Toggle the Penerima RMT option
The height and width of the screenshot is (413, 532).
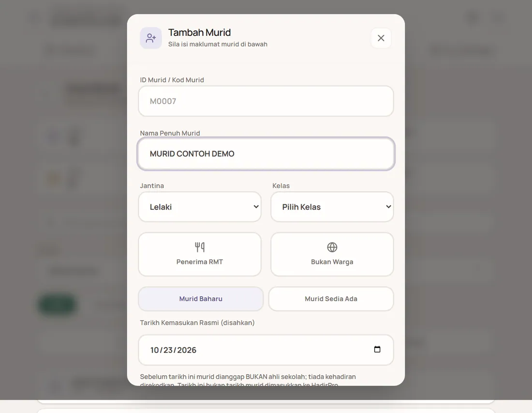click(x=200, y=254)
